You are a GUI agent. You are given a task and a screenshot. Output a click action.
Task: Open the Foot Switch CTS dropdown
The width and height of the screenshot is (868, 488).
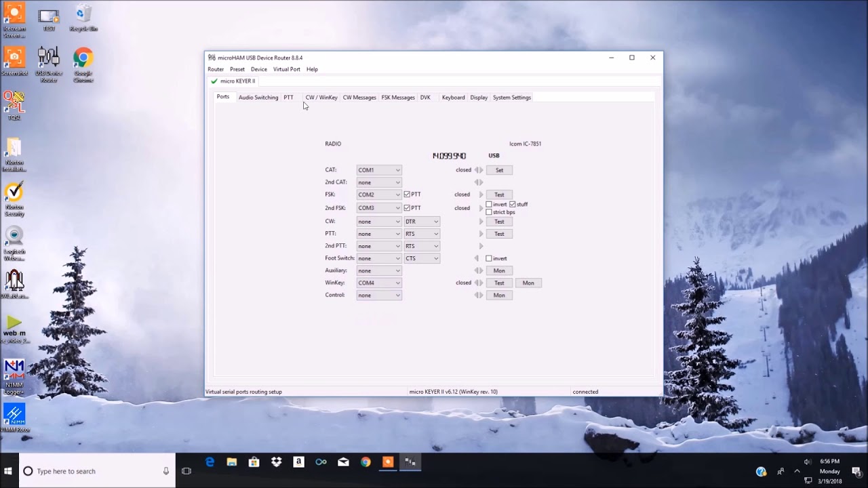(422, 258)
